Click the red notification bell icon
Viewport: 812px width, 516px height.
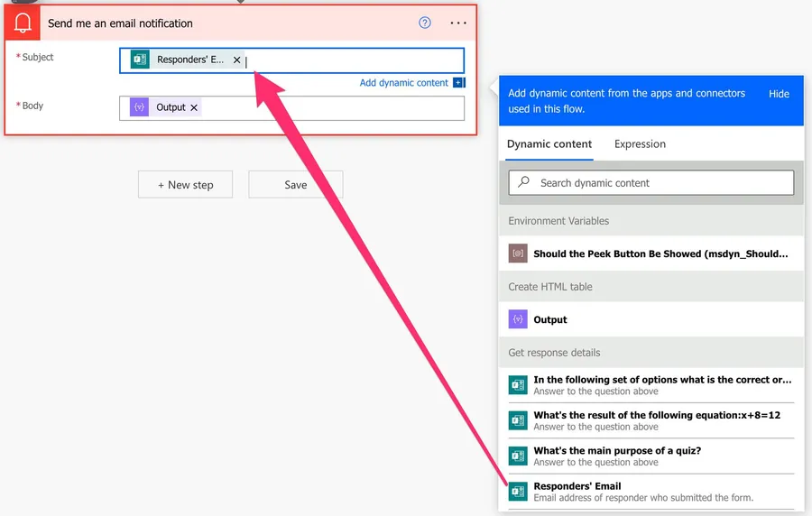(x=23, y=23)
